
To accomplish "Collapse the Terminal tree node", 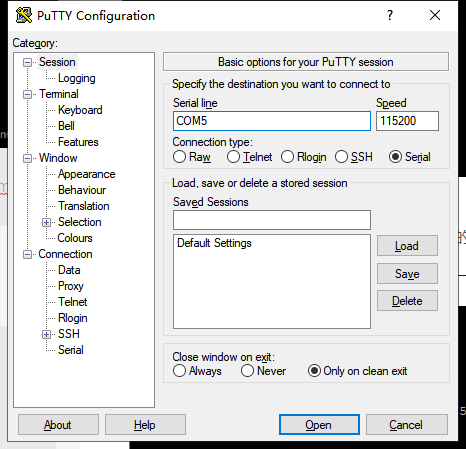I will (27, 94).
